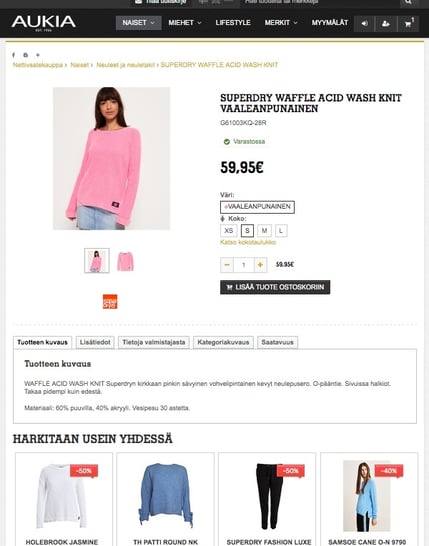Switch to the Lisätiedot tab
429x546 pixels.
[95, 342]
